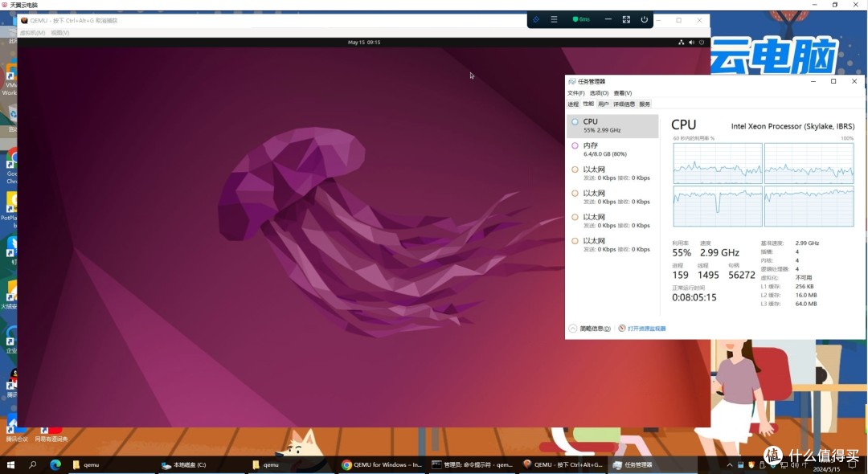The height and width of the screenshot is (474, 868).
Task: Click the Ubuntu clock showing May 15 09:15
Action: click(364, 42)
